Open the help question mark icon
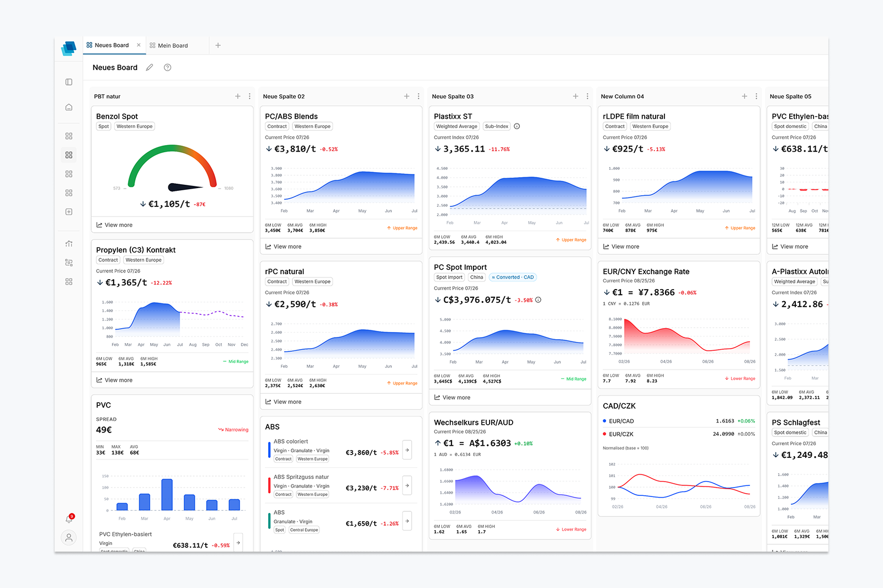The height and width of the screenshot is (588, 883). tap(168, 67)
